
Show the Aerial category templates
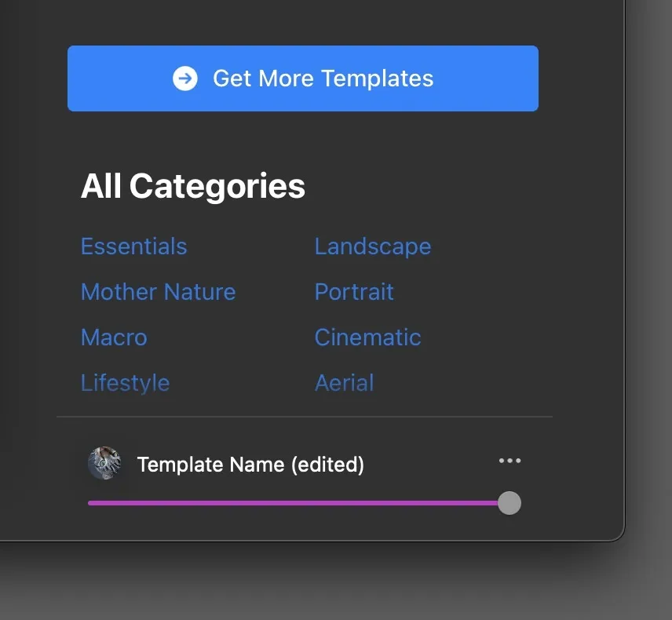tap(344, 383)
